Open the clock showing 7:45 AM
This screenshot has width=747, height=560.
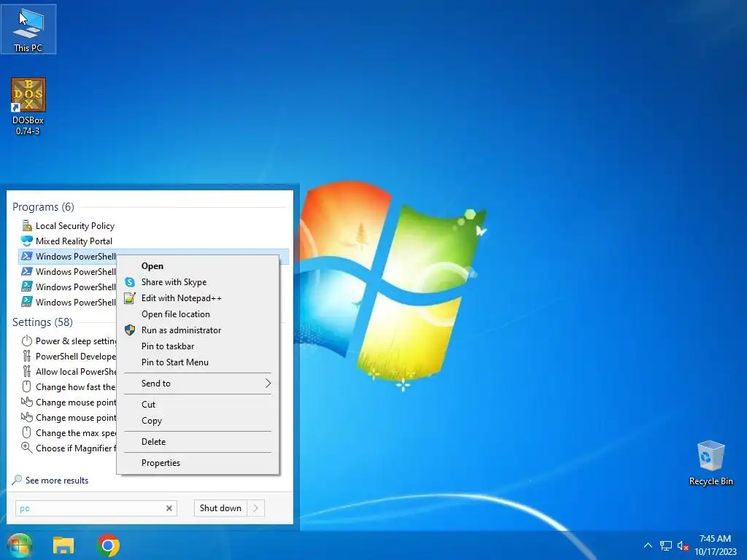tap(715, 545)
